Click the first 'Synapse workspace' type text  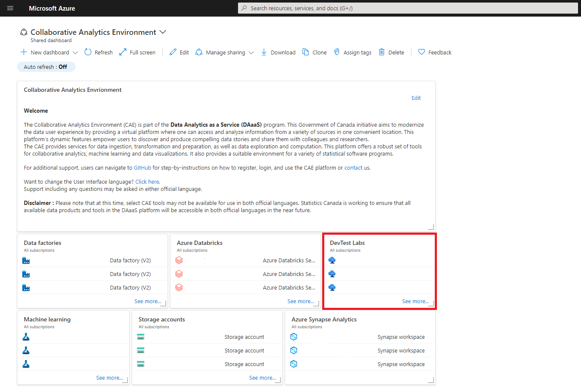(401, 337)
